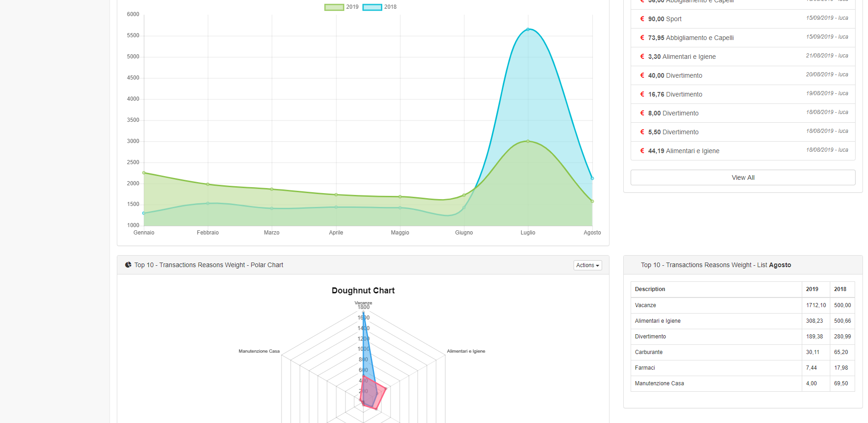Select the Farmaci row in table
Screen dimensions: 868x423
pyautogui.click(x=742, y=368)
